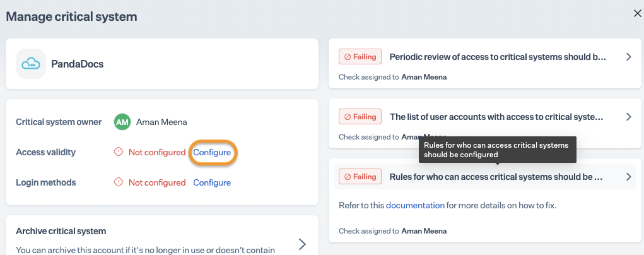Click the PandaDocs cloud logo icon
Screen dimensions: 644x255
[31, 64]
